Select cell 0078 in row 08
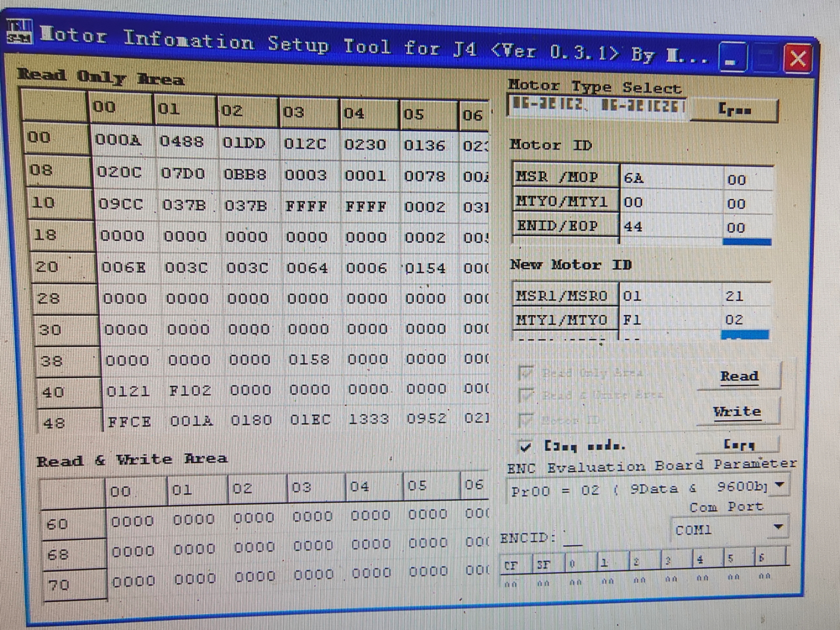Viewport: 840px width, 630px height. (x=424, y=176)
